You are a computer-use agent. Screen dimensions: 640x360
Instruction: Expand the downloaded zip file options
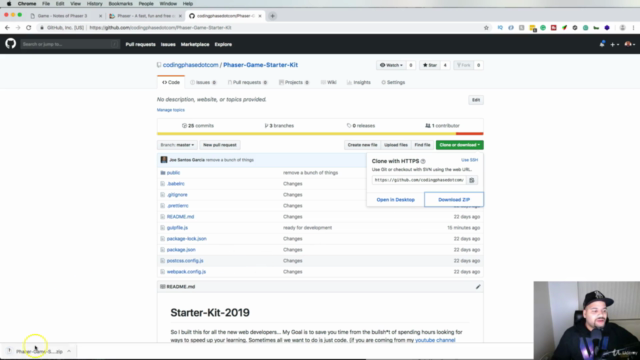tap(69, 351)
